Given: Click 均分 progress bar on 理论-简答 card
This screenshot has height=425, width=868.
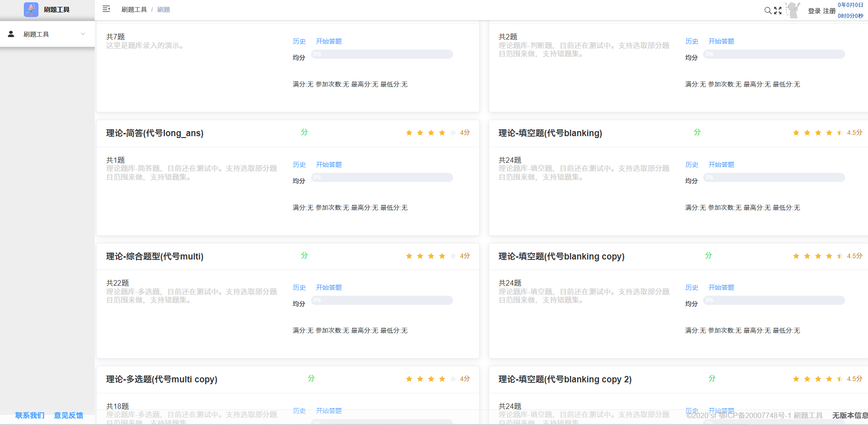Looking at the screenshot, I should click(382, 177).
